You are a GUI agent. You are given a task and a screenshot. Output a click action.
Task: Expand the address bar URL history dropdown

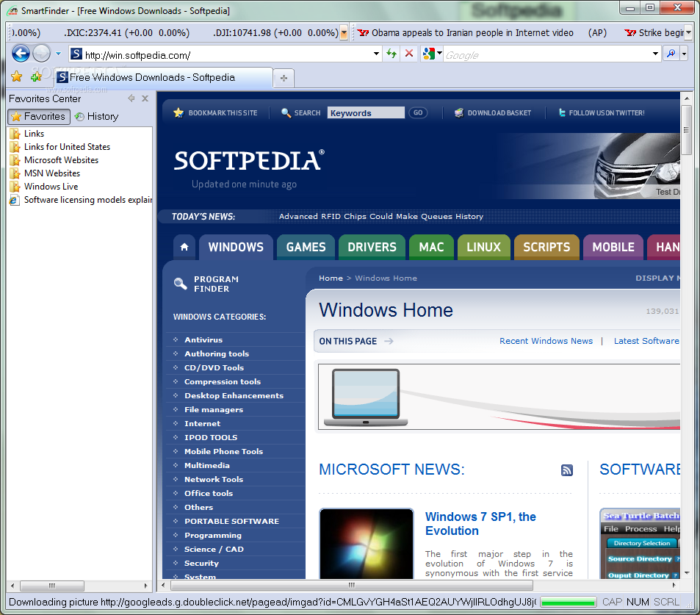pyautogui.click(x=376, y=54)
